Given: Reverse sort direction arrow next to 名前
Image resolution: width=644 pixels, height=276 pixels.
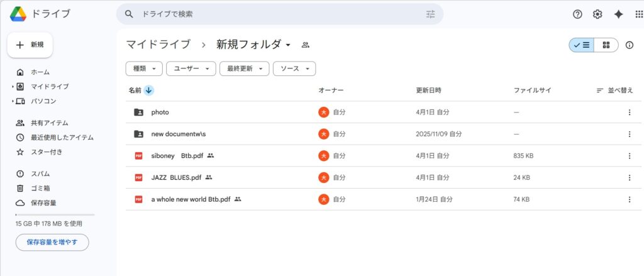Looking at the screenshot, I should pyautogui.click(x=148, y=91).
